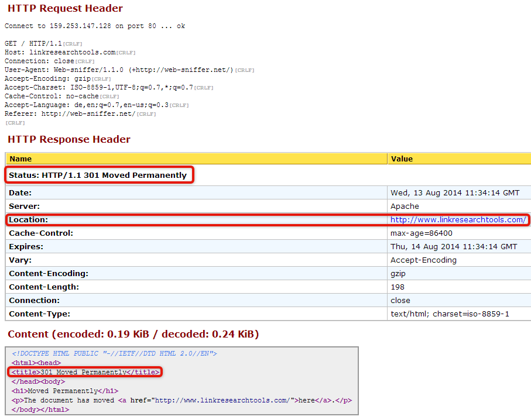Click the 'Accept-Charset: ISO-8859-1' request line

(109, 88)
